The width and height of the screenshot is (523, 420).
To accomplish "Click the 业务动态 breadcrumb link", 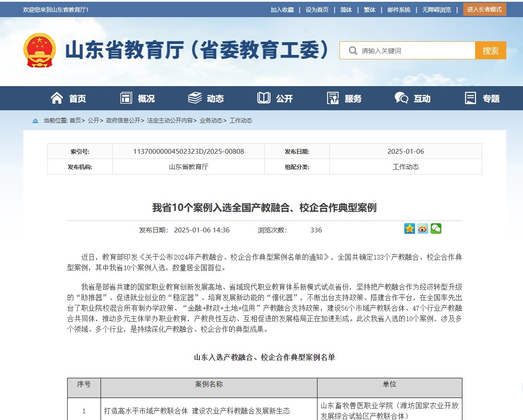I will point(211,120).
